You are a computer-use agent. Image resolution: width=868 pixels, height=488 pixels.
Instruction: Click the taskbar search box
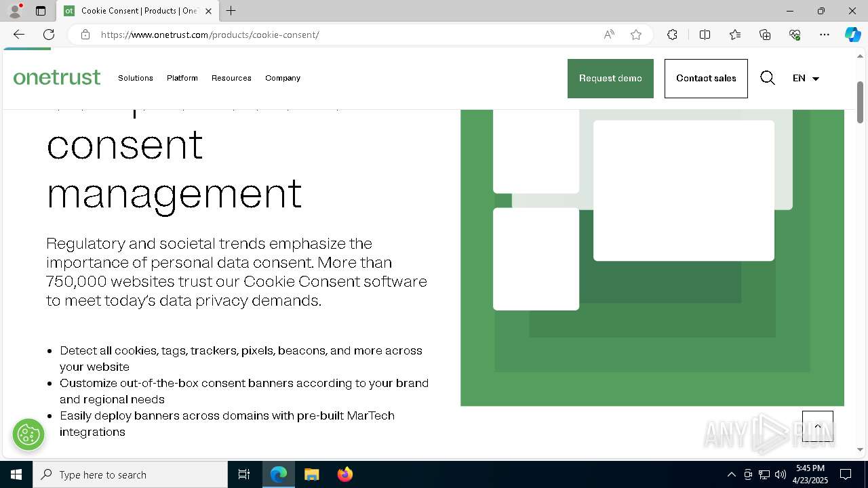(130, 474)
